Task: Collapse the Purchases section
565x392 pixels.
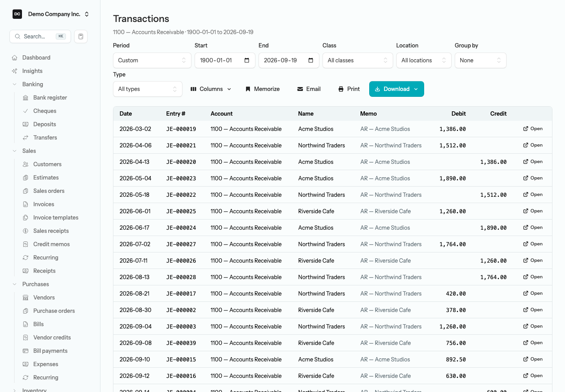Action: 15,284
